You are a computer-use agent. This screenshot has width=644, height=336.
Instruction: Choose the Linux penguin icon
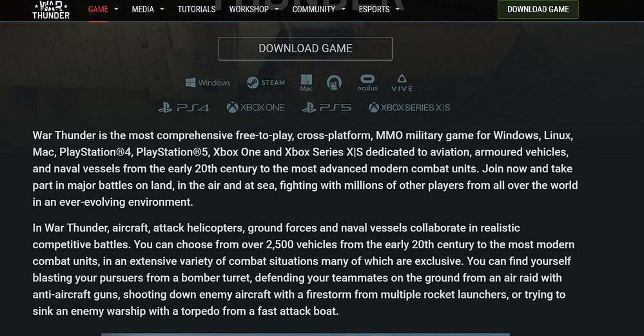click(334, 83)
